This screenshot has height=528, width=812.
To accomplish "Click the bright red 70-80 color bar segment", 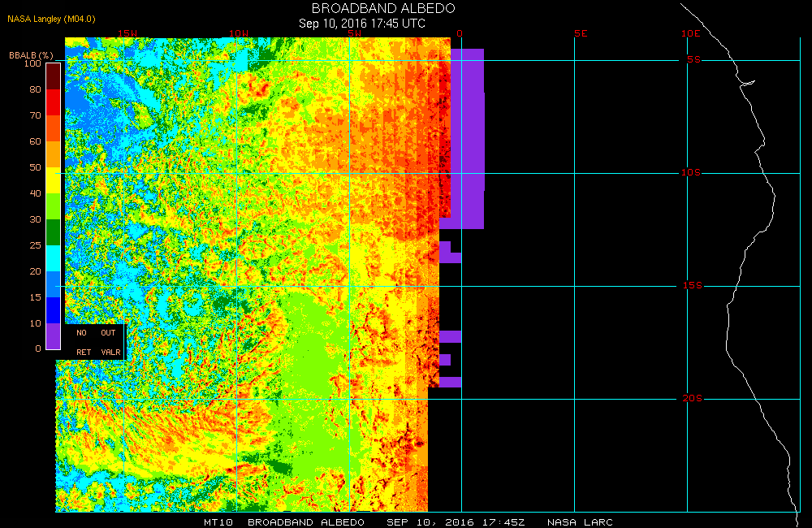I will 54,102.
